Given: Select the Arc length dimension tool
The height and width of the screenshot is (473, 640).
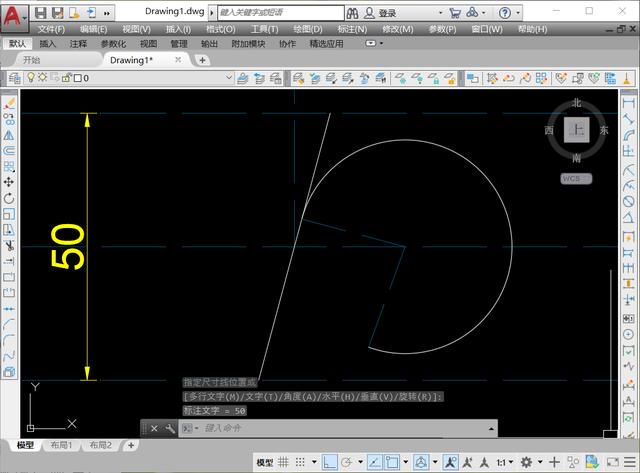Looking at the screenshot, I should [x=629, y=135].
